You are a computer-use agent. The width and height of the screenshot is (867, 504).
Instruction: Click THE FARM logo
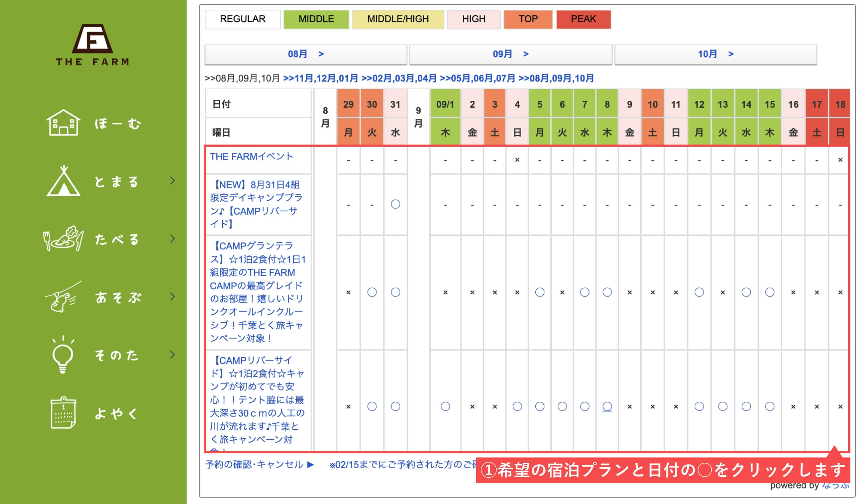(92, 45)
